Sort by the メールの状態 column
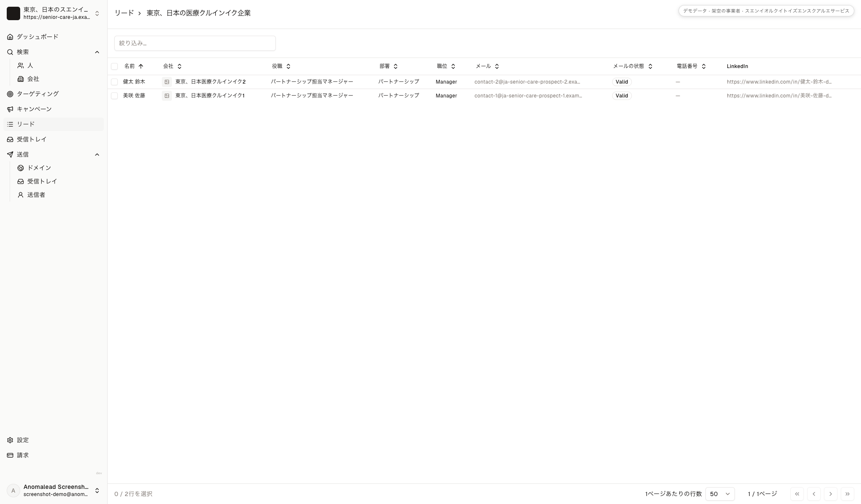The width and height of the screenshot is (861, 504). click(633, 66)
